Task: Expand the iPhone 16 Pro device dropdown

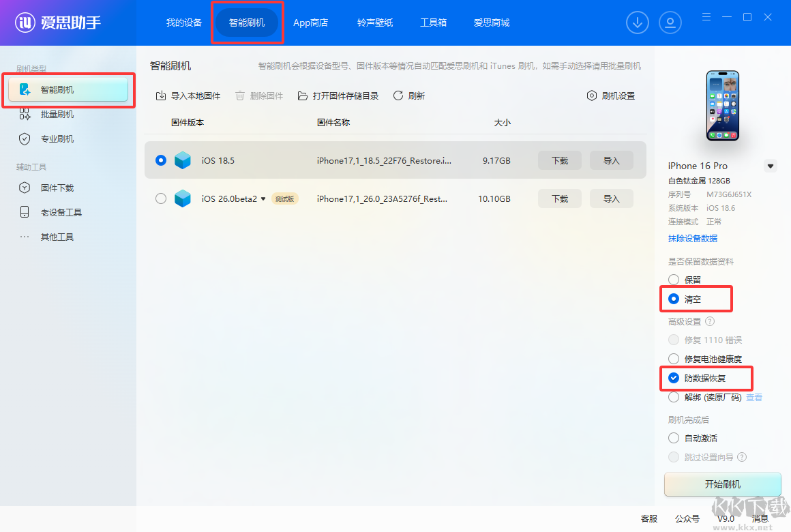Action: (771, 166)
